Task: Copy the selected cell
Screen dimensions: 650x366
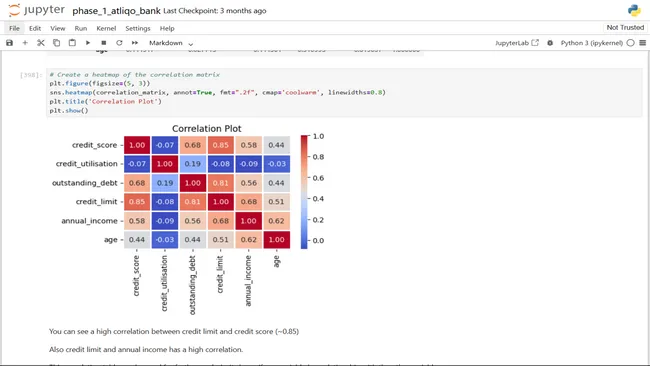Action: tap(56, 43)
